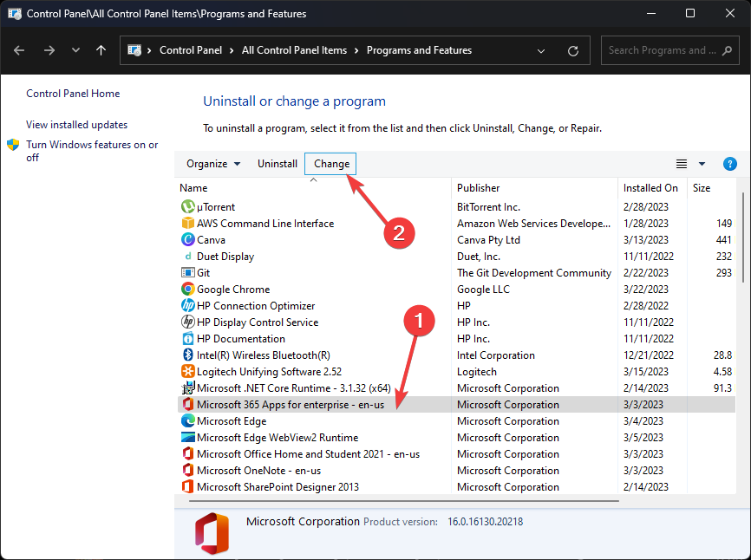Open help with the question mark icon
This screenshot has height=560, width=751.
click(729, 164)
